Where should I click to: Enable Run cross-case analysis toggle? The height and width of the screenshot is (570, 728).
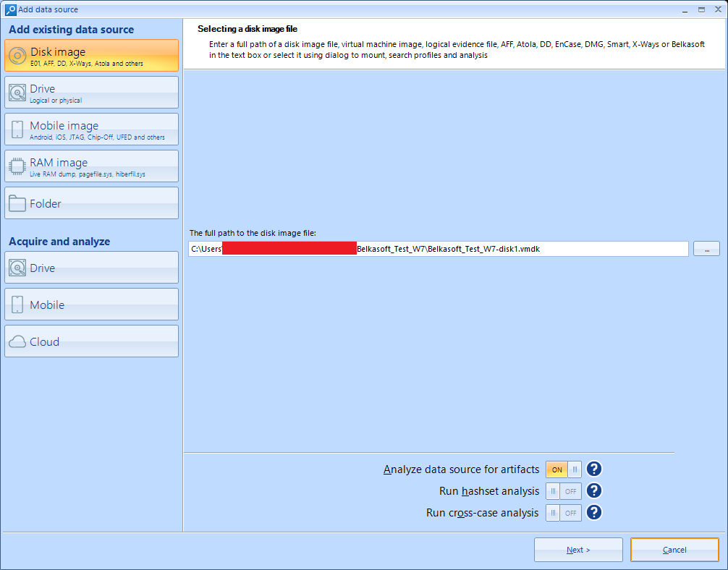[x=564, y=513]
